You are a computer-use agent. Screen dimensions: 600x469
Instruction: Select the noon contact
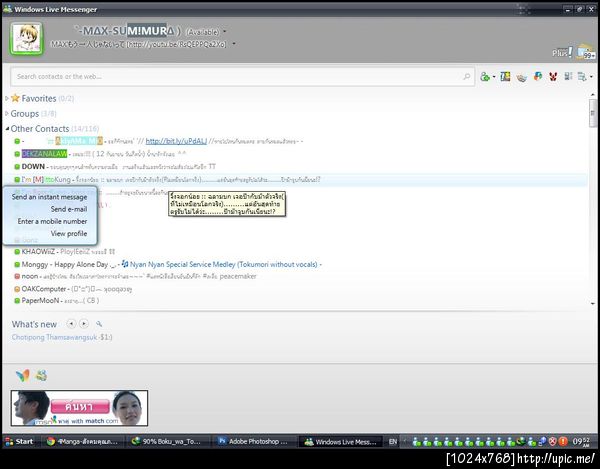pos(29,276)
